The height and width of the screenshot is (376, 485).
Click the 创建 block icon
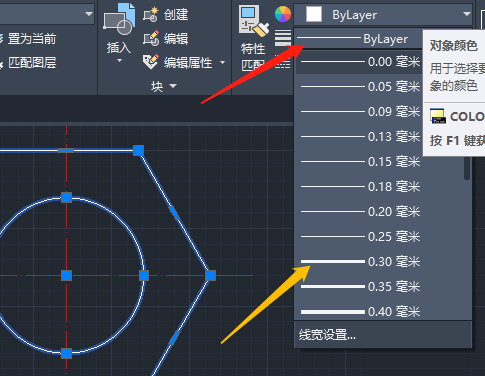pos(151,15)
